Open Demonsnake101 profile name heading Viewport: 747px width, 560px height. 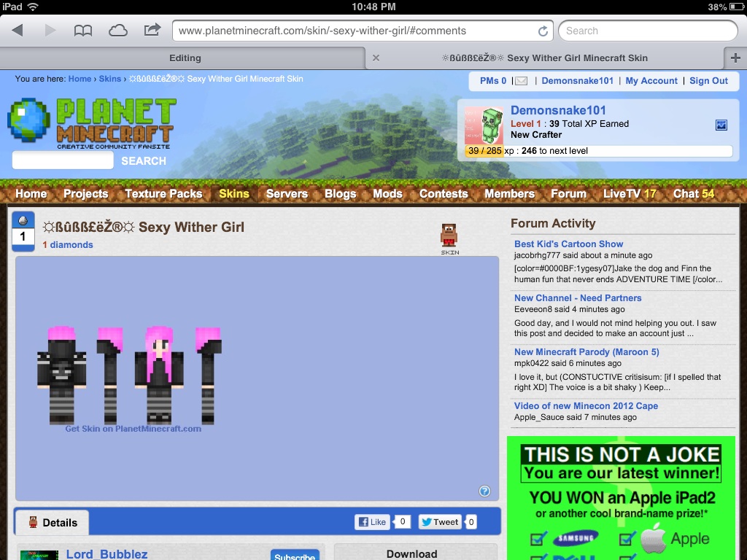(558, 110)
